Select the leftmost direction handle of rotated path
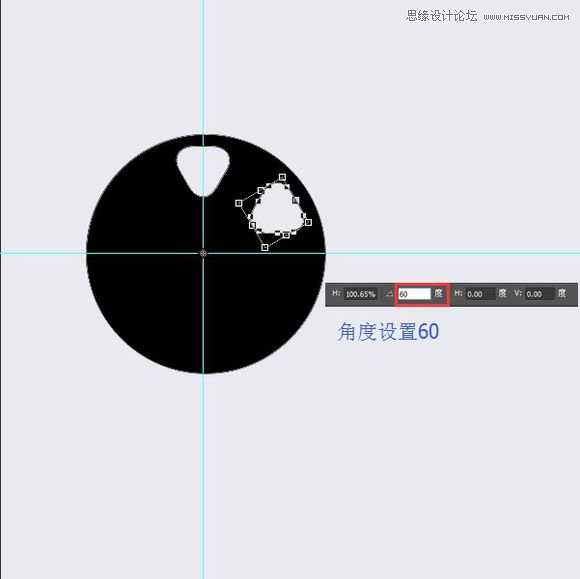The height and width of the screenshot is (579, 580). (x=239, y=203)
